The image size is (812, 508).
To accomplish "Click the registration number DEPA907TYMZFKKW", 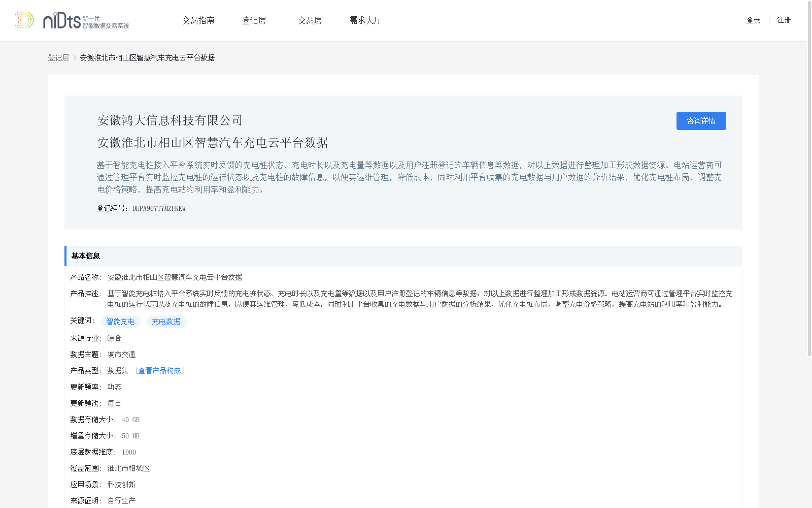I will tap(159, 208).
